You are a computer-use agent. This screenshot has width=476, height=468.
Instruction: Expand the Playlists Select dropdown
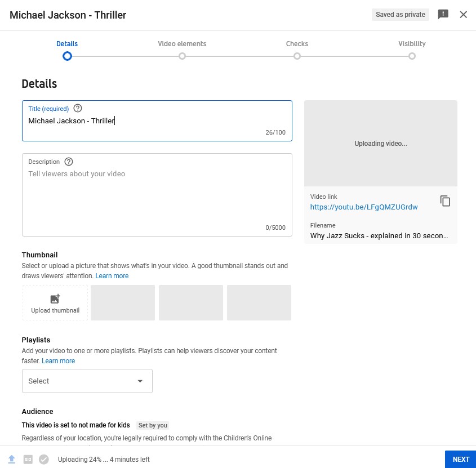coord(87,381)
